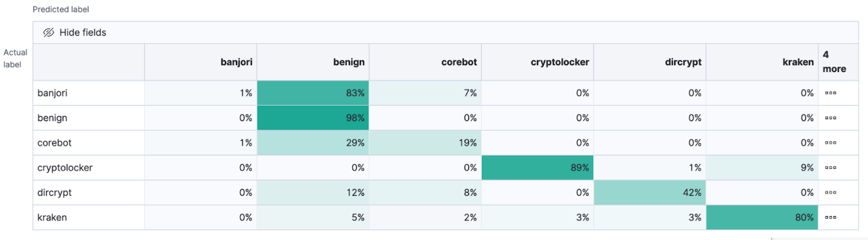Open three-dot menu for corebot row

click(830, 143)
